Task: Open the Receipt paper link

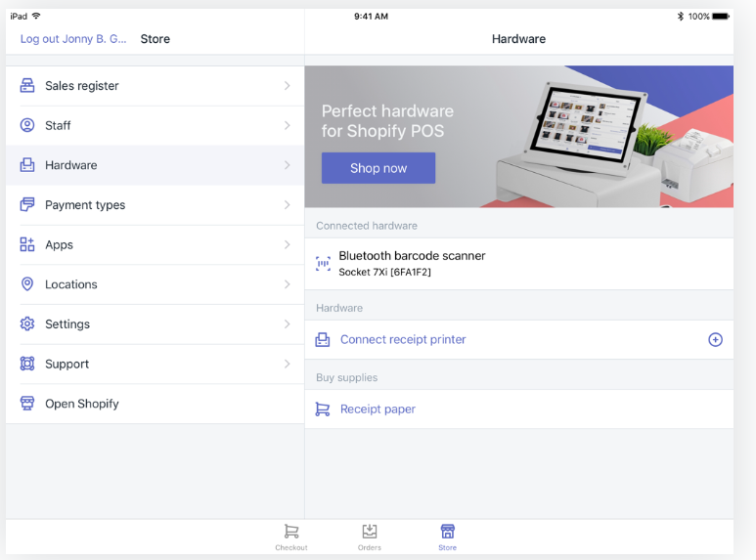Action: tap(378, 409)
